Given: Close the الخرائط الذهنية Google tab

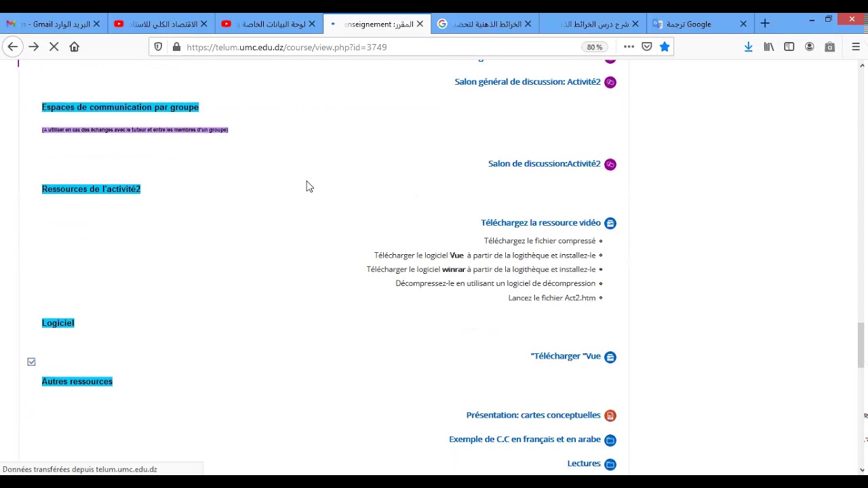Looking at the screenshot, I should point(528,24).
